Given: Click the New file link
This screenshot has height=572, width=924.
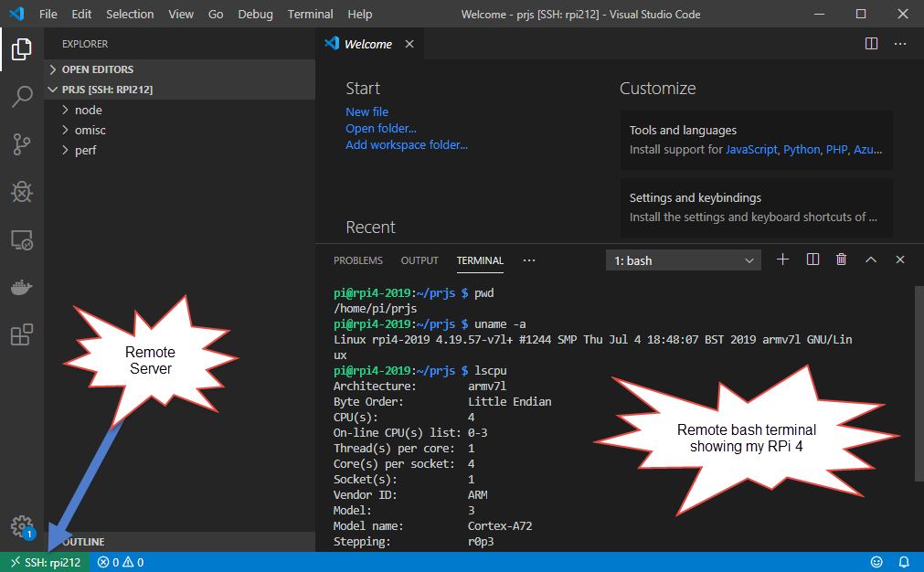Looking at the screenshot, I should (x=367, y=111).
